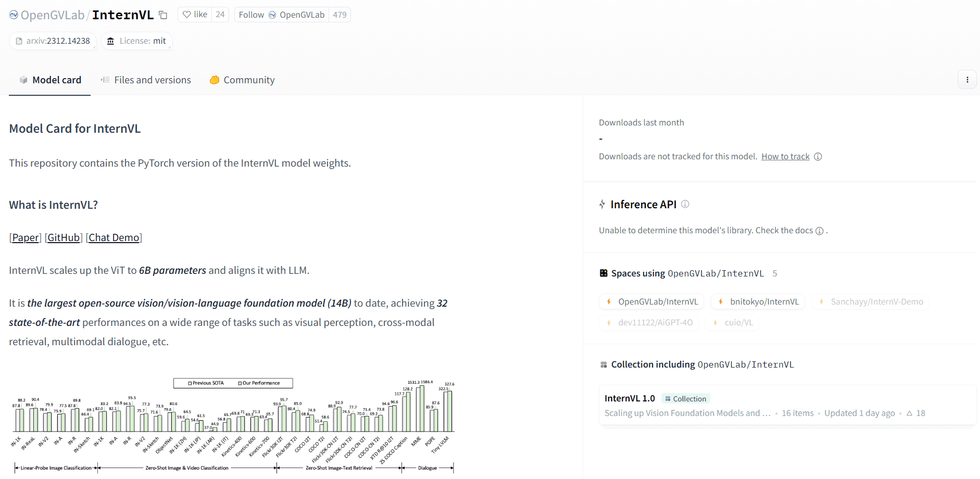Follow the OpenGVLab organization
The height and width of the screenshot is (479, 980).
pos(281,15)
